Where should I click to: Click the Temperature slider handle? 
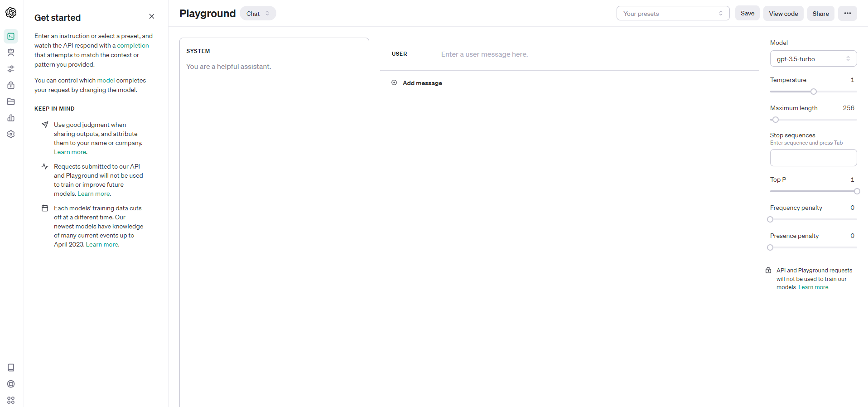(814, 92)
